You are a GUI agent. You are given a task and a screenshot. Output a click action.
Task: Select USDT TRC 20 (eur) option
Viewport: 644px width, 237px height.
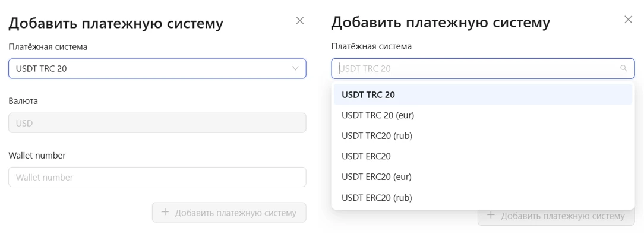click(x=483, y=115)
